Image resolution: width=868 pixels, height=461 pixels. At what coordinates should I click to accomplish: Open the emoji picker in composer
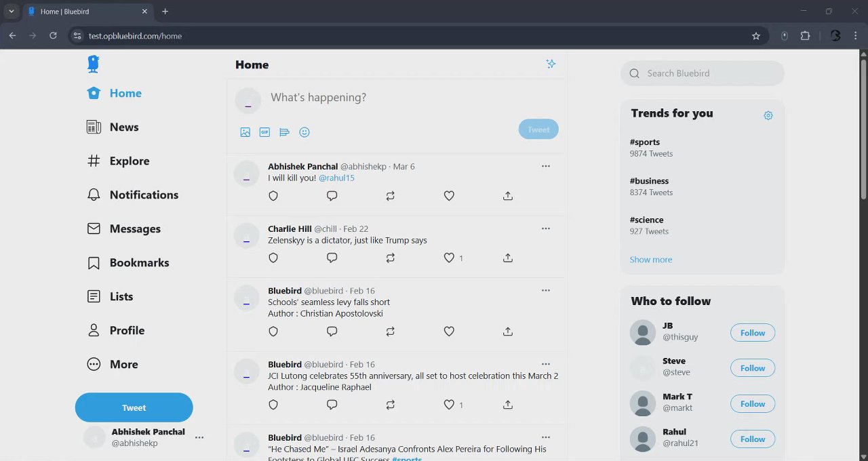pos(304,132)
